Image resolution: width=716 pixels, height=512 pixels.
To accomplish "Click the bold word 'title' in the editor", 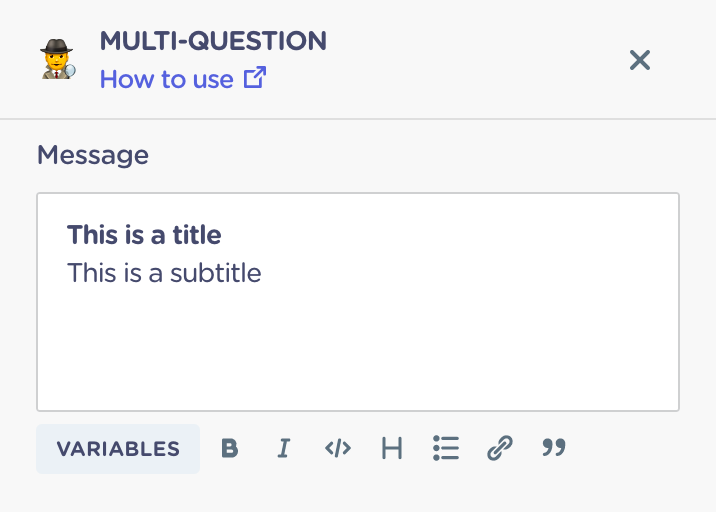I will coord(197,235).
